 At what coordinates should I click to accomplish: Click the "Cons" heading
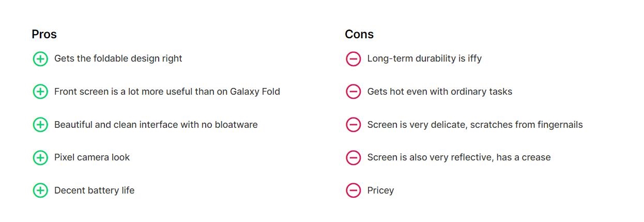pyautogui.click(x=359, y=34)
